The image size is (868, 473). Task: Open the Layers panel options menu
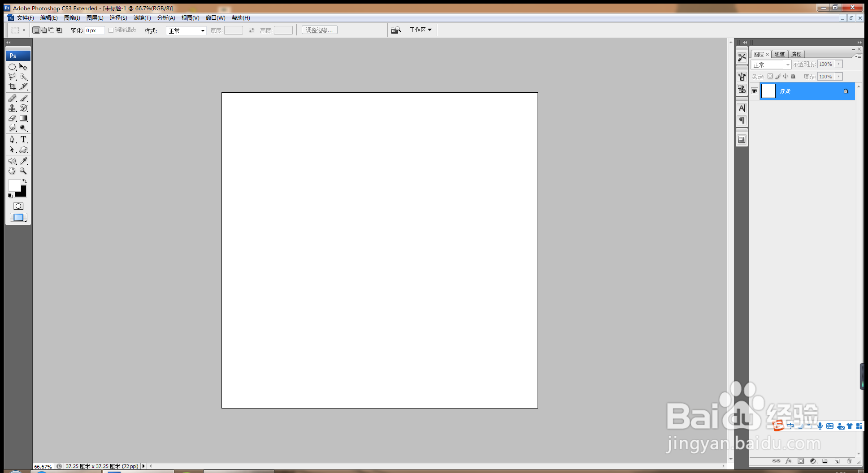tap(859, 56)
